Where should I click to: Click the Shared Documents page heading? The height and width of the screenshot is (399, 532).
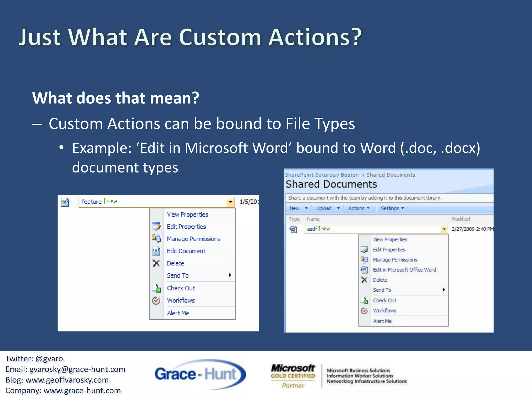(331, 184)
